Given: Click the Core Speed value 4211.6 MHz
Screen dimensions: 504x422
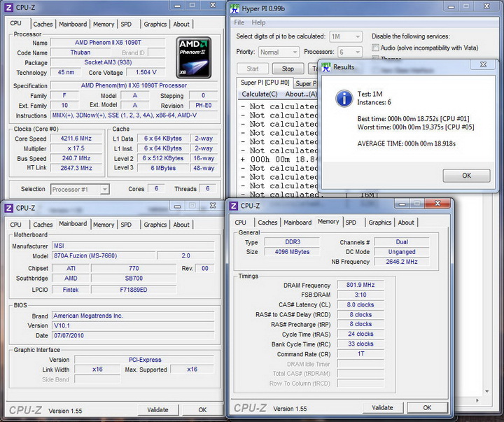Looking at the screenshot, I should 76,139.
